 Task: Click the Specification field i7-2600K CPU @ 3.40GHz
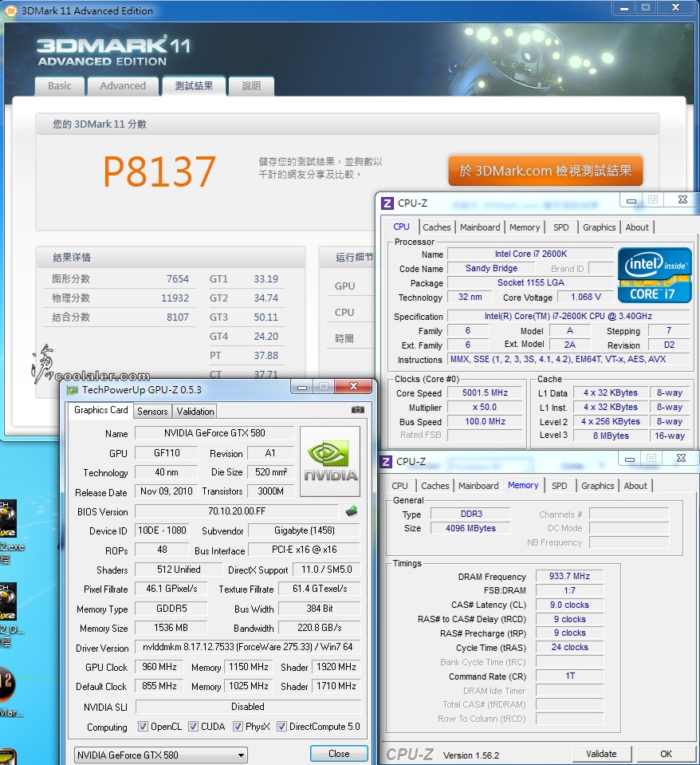pos(568,316)
